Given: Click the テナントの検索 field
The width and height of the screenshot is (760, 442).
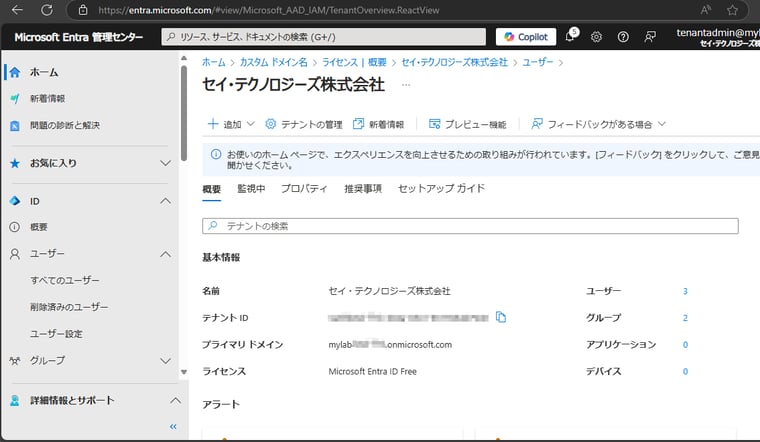Looking at the screenshot, I should tap(470, 226).
